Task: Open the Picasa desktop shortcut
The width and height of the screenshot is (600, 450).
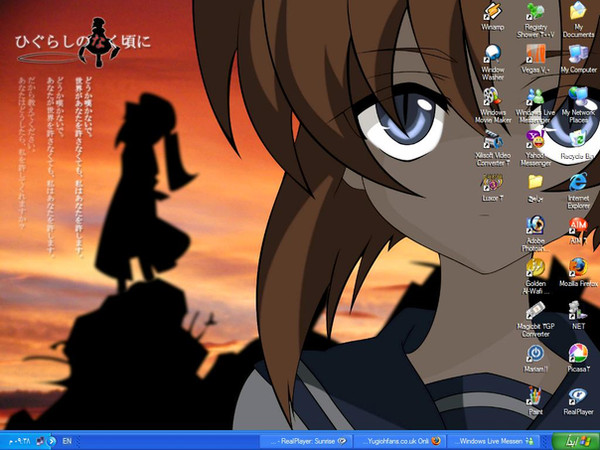Action: [x=578, y=358]
